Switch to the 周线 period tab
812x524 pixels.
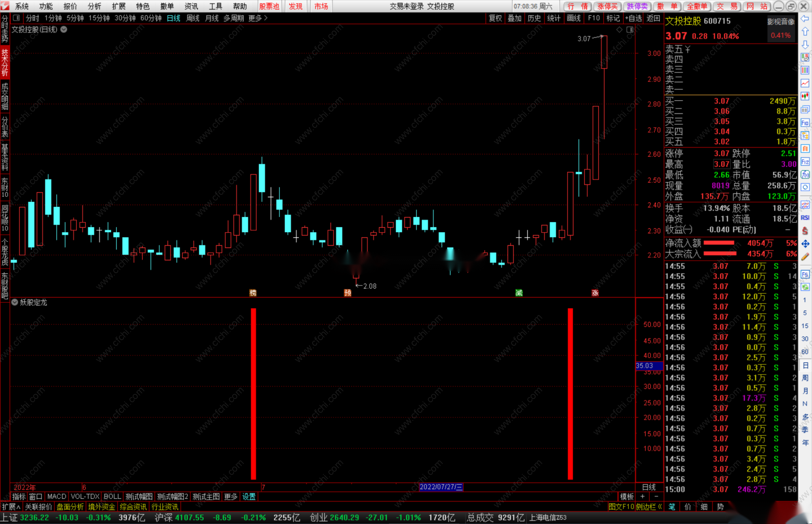click(x=192, y=18)
